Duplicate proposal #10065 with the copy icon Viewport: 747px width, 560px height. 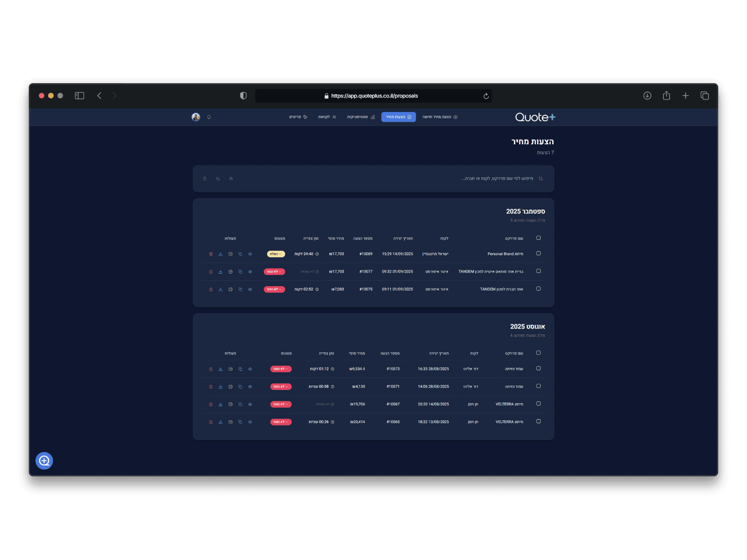[x=240, y=422]
